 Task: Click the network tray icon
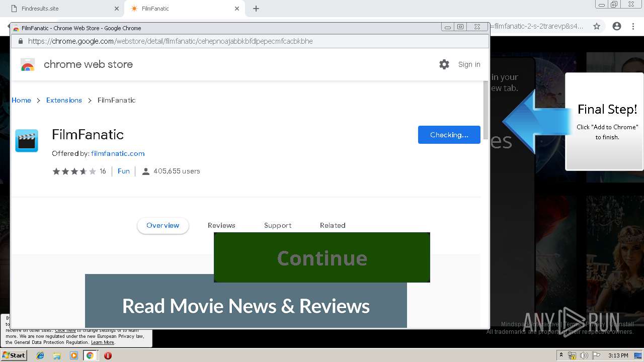[x=572, y=355]
